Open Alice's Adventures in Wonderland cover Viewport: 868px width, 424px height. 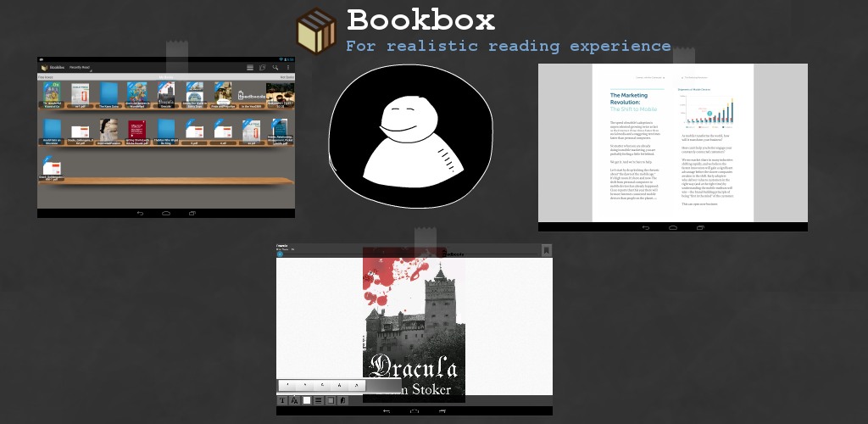coord(136,95)
